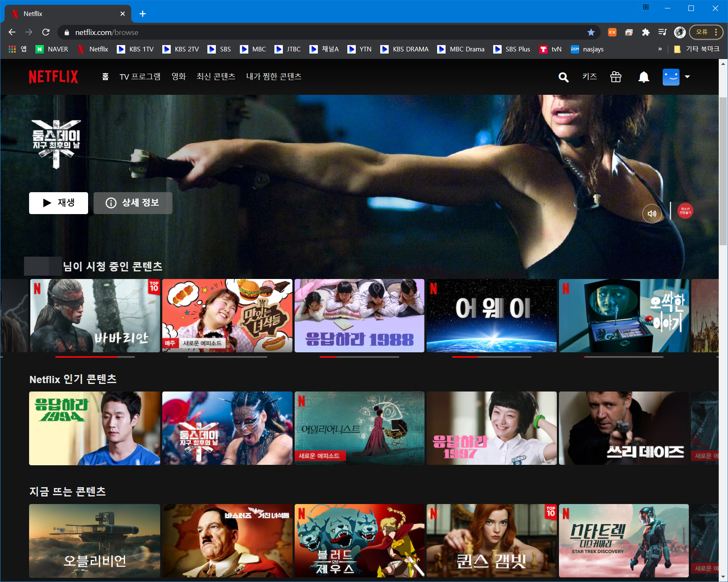The image size is (728, 582).
Task: Open the 응답하라 1994 thumbnail
Action: coord(94,428)
